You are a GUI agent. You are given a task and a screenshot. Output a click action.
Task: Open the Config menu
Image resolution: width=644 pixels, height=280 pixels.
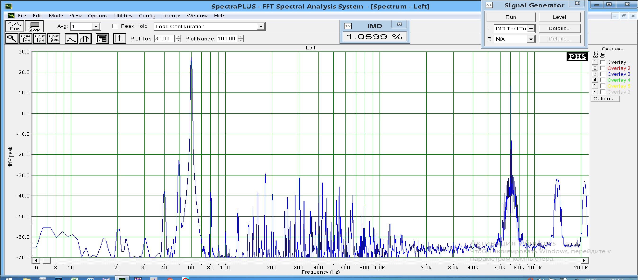[147, 16]
